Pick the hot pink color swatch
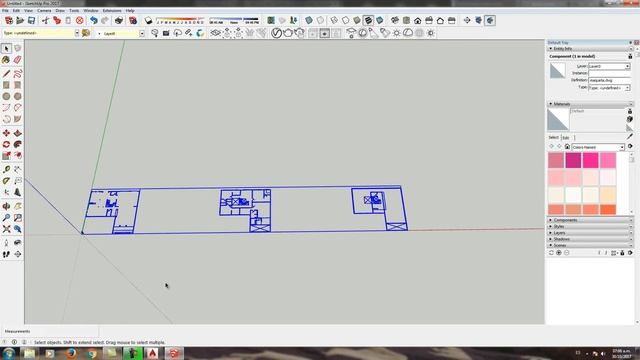The width and height of the screenshot is (640, 360). 590,160
